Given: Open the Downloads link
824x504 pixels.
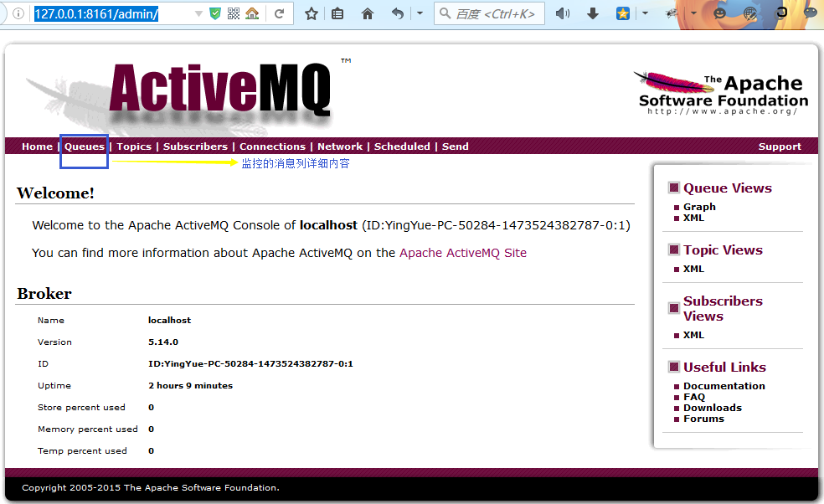Looking at the screenshot, I should click(713, 408).
